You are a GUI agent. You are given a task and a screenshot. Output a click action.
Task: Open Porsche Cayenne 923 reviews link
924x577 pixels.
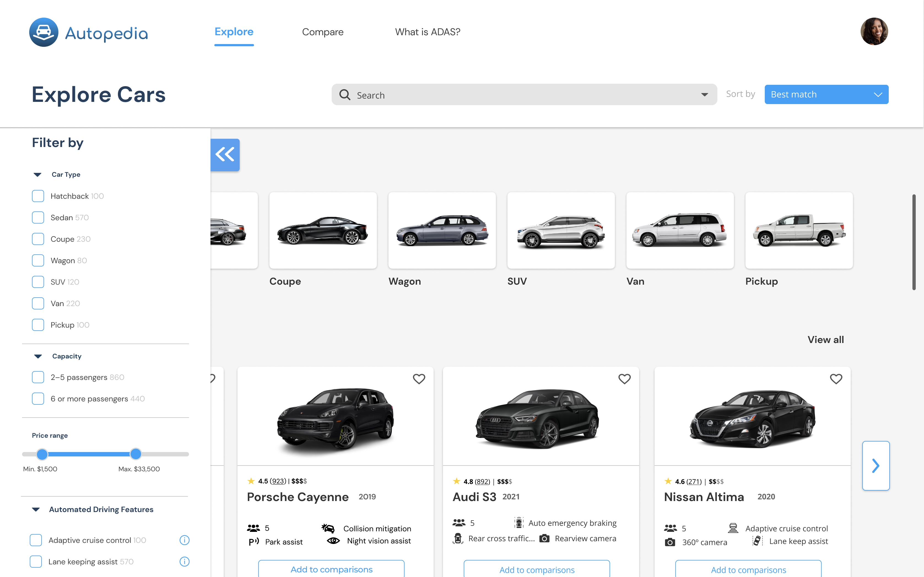pos(278,481)
